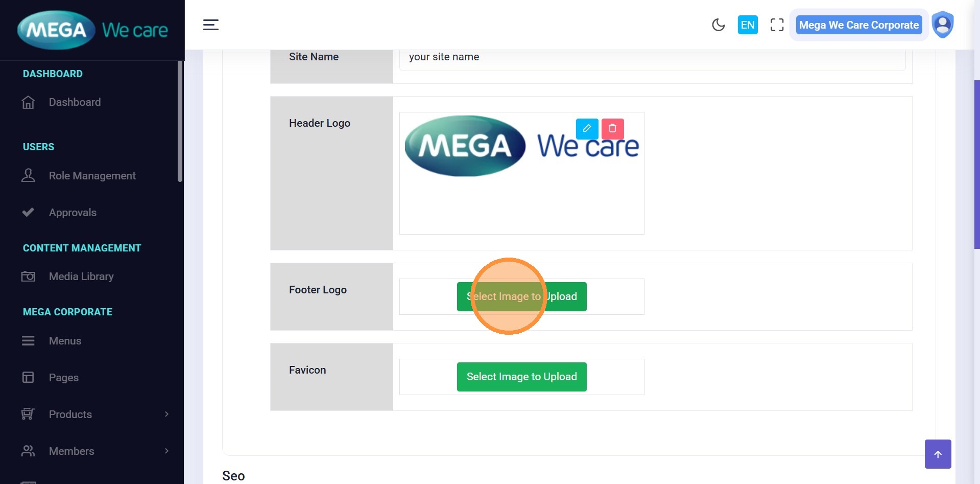The width and height of the screenshot is (980, 484).
Task: Toggle the sidebar hamburger menu icon
Action: coord(211,25)
